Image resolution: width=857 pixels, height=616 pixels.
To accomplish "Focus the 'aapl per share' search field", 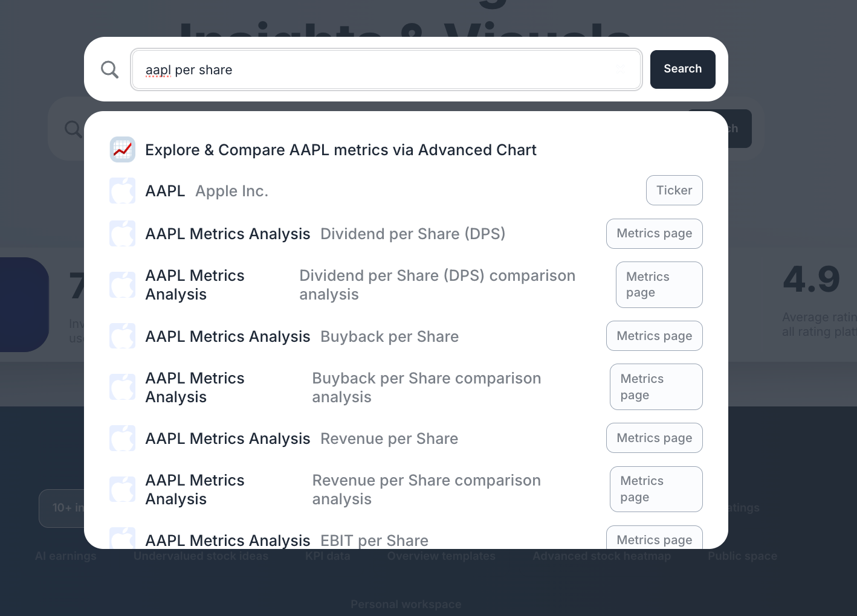I will [386, 69].
